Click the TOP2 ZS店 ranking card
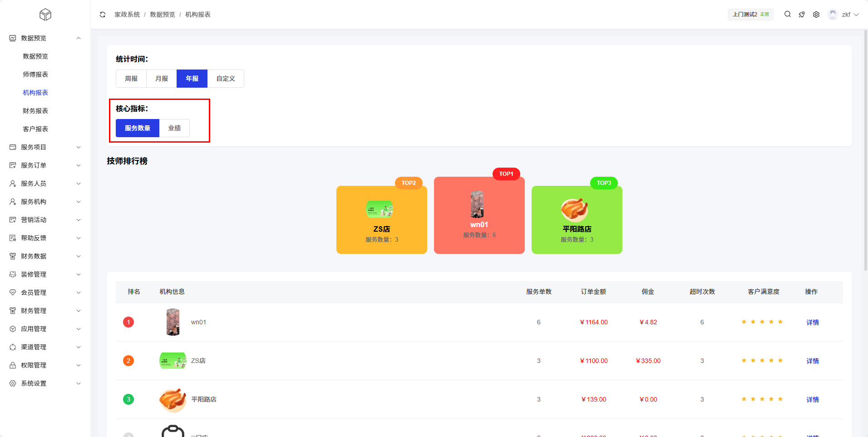Viewport: 868px width, 437px height. 382,220
